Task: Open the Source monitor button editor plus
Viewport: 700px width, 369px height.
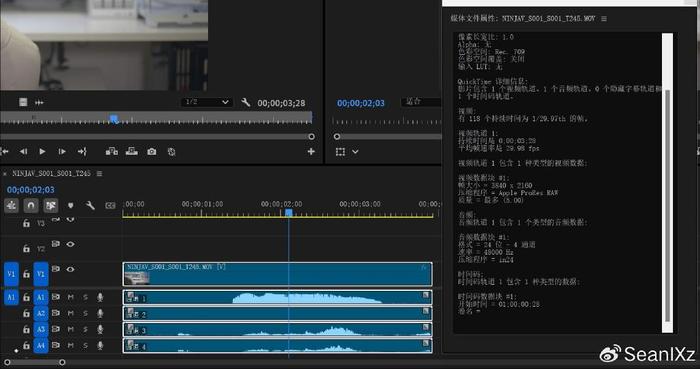Action: pos(311,152)
